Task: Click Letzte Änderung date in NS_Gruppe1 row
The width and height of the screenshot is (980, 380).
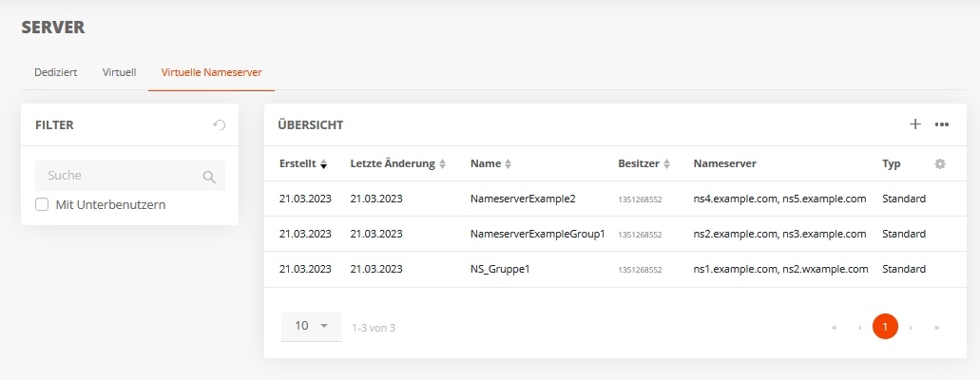Action: (376, 270)
